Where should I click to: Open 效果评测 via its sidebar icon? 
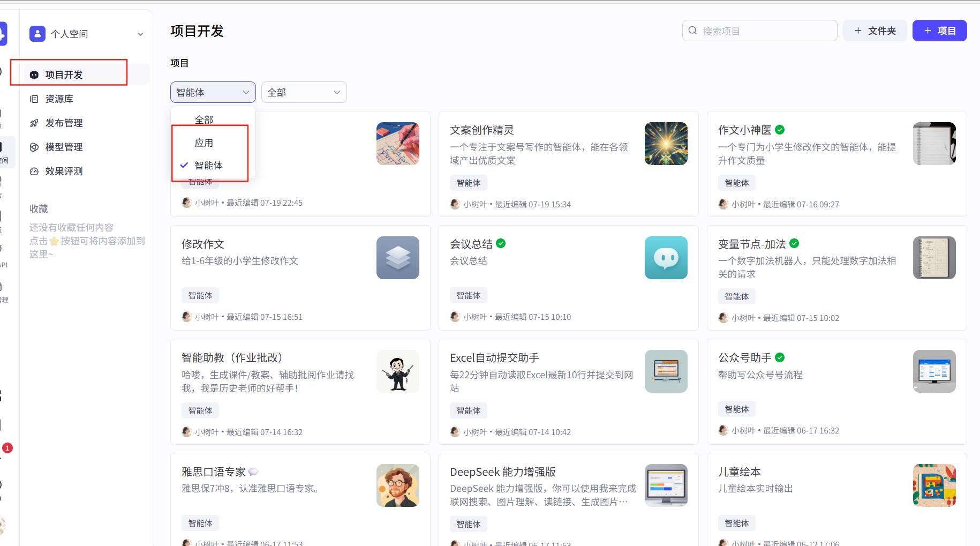pos(34,171)
